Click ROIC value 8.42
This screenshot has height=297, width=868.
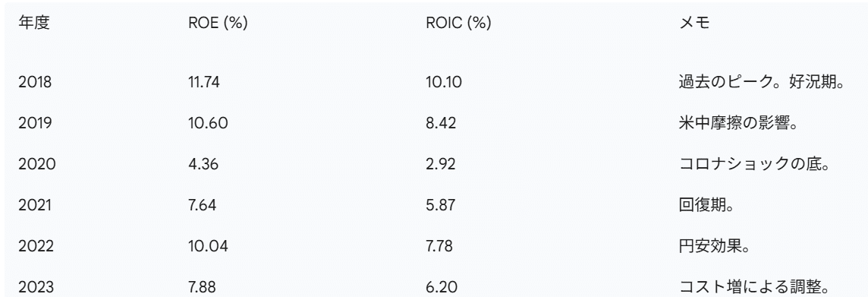click(x=441, y=123)
